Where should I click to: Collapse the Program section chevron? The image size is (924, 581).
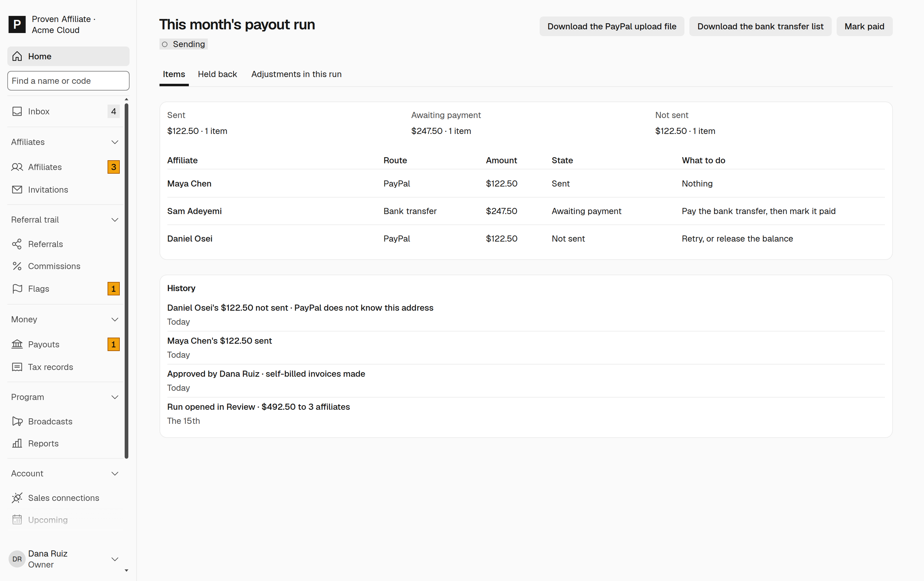pos(115,397)
